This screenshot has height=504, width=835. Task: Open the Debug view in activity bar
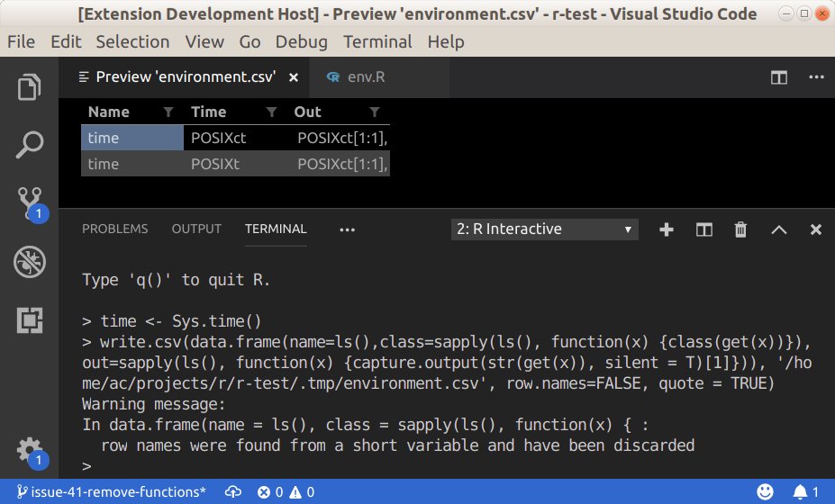[x=30, y=261]
